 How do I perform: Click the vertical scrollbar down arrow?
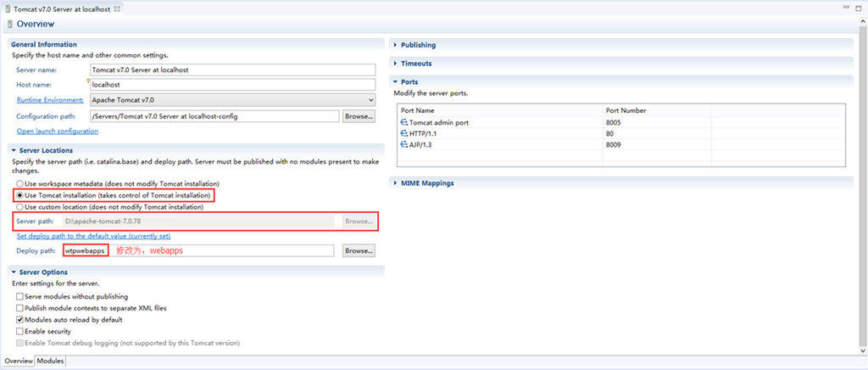pyautogui.click(x=862, y=350)
